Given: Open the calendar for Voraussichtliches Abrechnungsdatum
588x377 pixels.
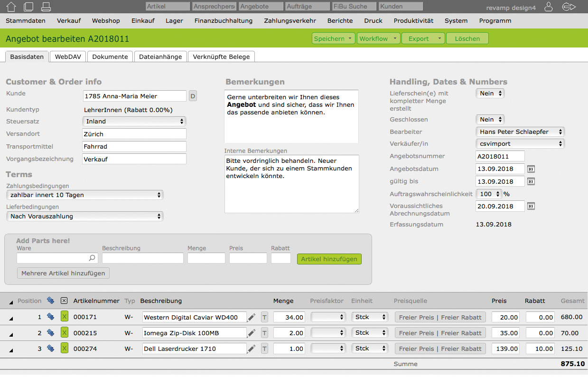Looking at the screenshot, I should tap(531, 206).
